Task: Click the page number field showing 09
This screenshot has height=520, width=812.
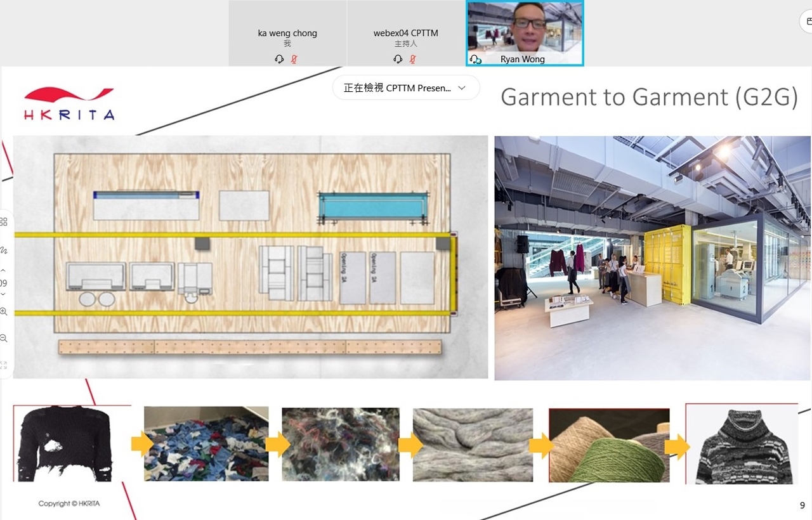Action: point(4,283)
